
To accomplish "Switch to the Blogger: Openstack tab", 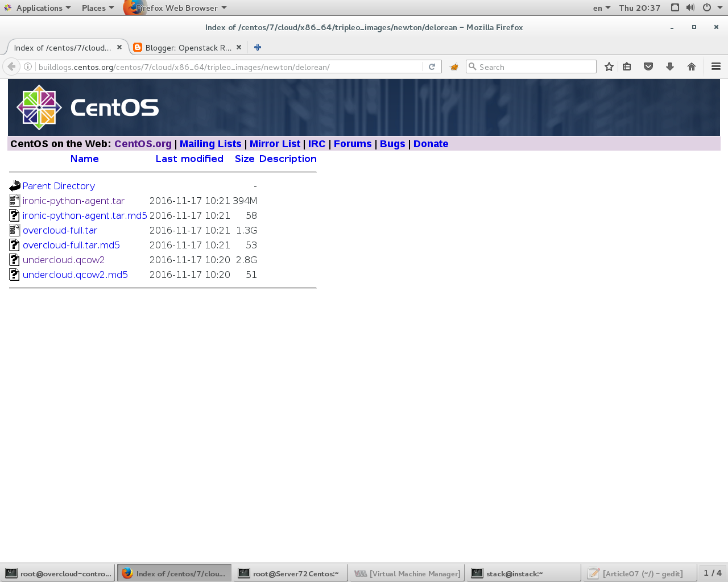I will 188,47.
